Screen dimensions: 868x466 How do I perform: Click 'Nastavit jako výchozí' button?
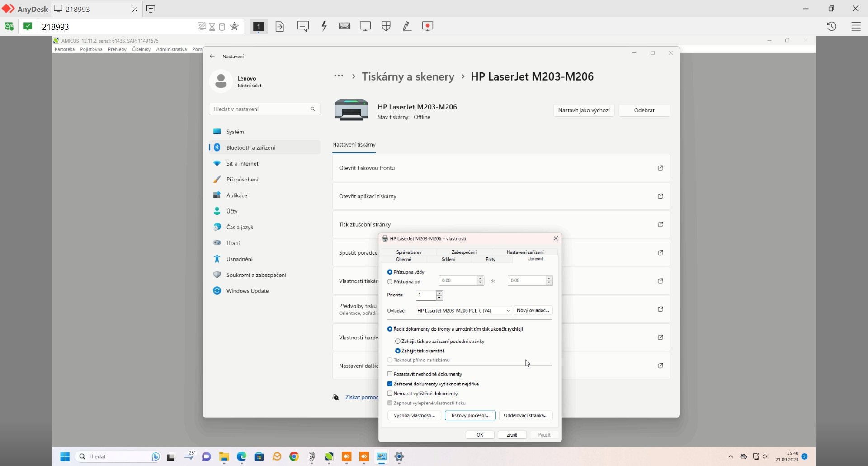pos(584,110)
